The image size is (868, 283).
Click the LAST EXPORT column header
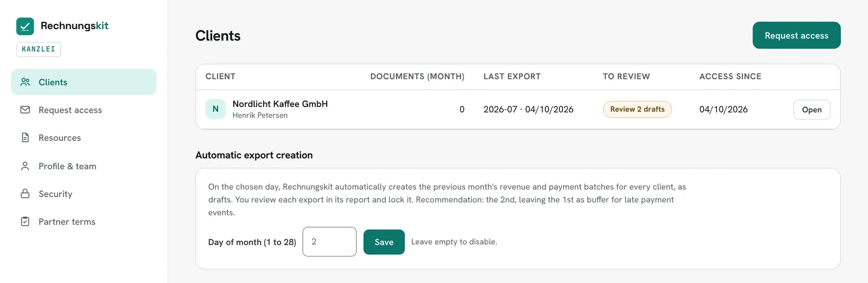pyautogui.click(x=512, y=76)
